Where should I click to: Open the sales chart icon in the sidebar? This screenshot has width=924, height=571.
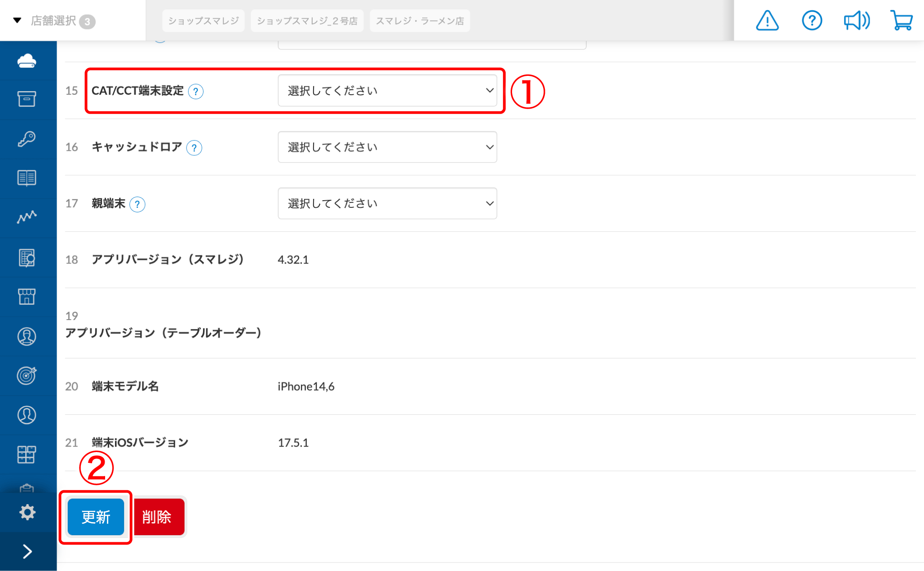coord(27,218)
